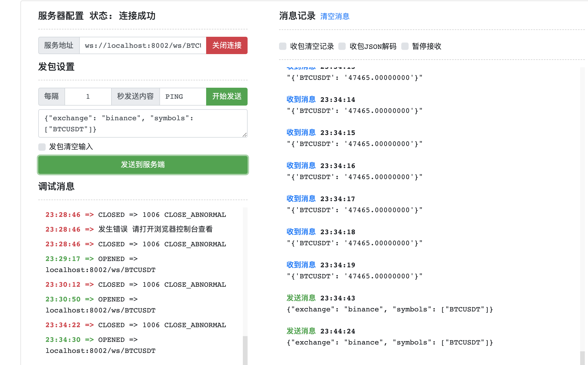
Task: Click the JSON exchange message textarea
Action: click(x=143, y=123)
